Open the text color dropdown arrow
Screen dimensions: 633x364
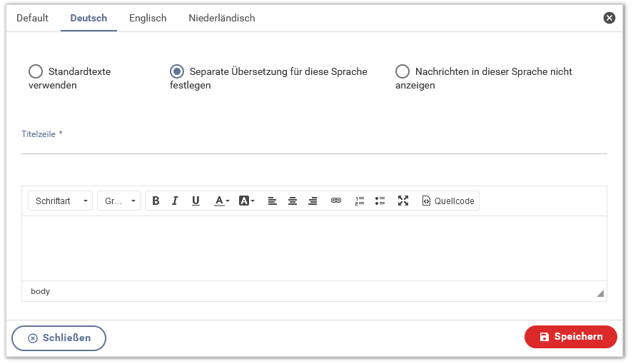[228, 201]
